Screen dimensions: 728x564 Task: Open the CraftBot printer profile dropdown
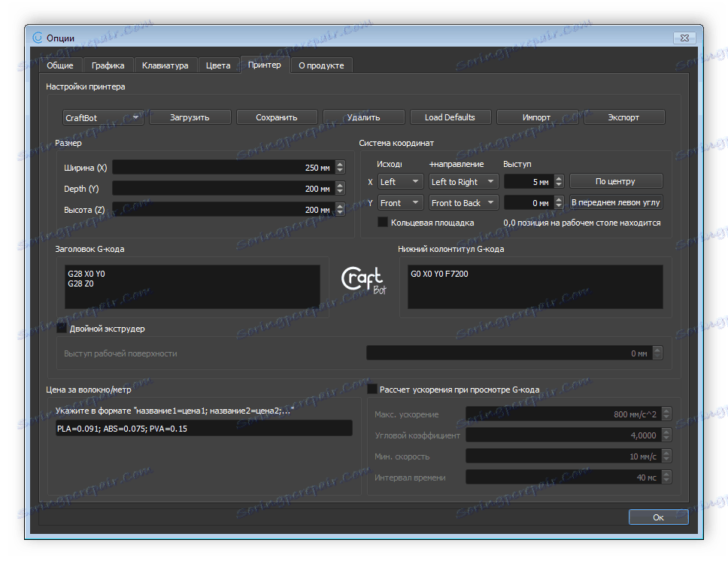(x=103, y=117)
